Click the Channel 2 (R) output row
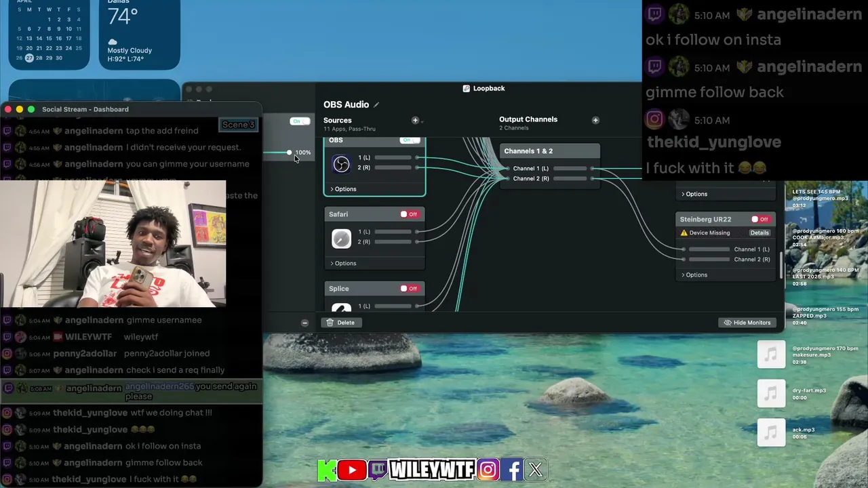The height and width of the screenshot is (488, 868). [550, 178]
